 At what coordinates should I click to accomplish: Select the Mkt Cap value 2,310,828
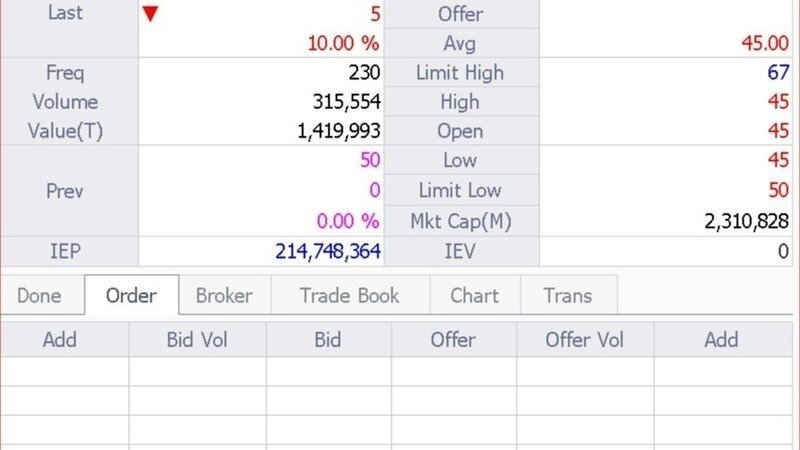click(746, 221)
